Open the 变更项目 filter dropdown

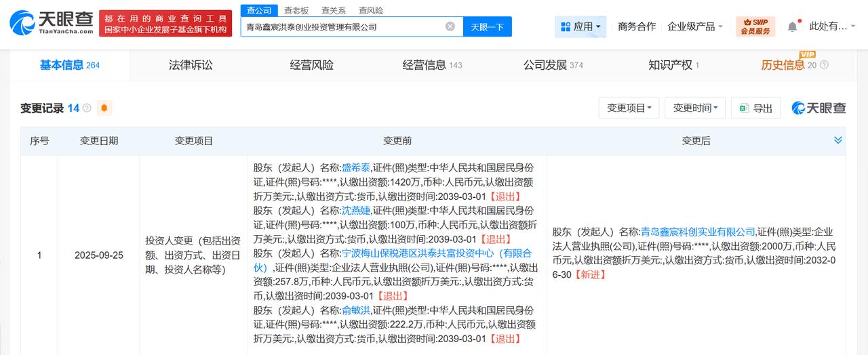tap(628, 108)
